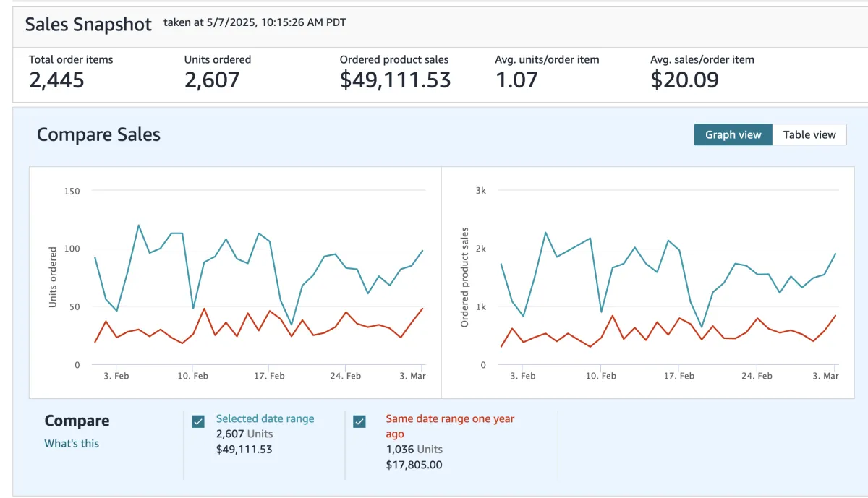This screenshot has width=868, height=498.
Task: Click the Units ordered axis label
Action: coord(53,278)
